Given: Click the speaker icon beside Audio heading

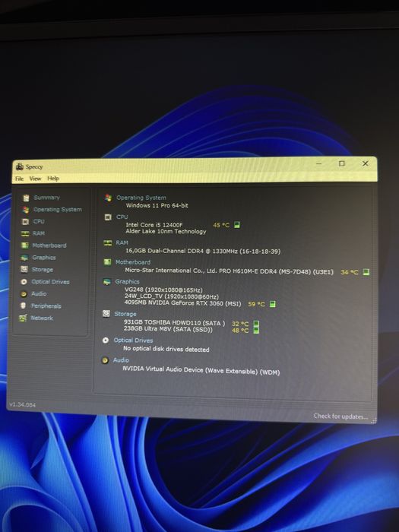Looking at the screenshot, I should click(105, 360).
